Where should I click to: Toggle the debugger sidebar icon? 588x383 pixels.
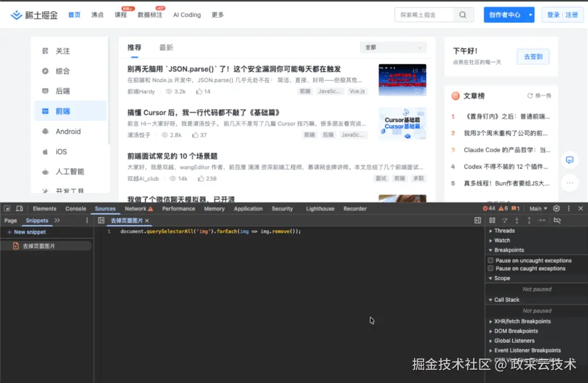pyautogui.click(x=478, y=221)
